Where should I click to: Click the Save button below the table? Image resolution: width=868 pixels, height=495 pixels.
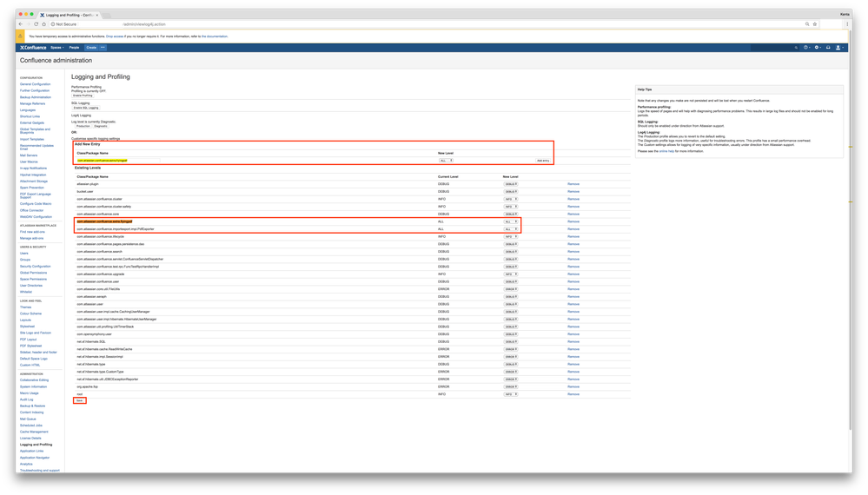coord(80,400)
